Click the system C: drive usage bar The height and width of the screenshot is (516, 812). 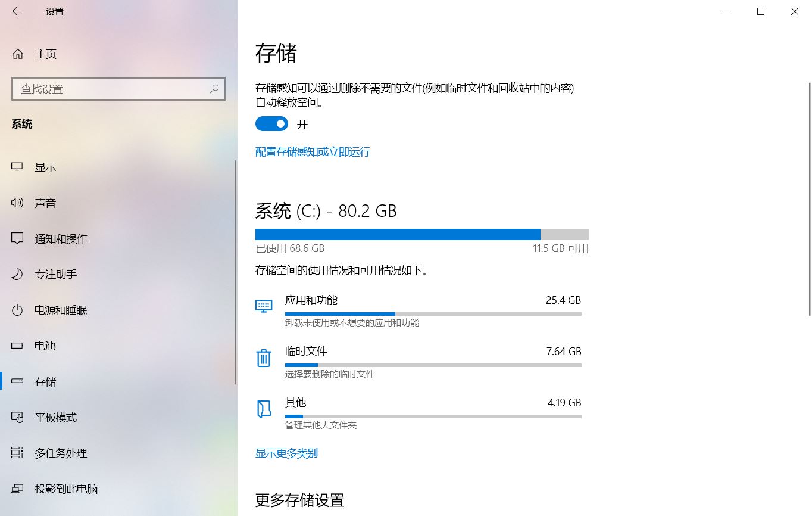(422, 234)
